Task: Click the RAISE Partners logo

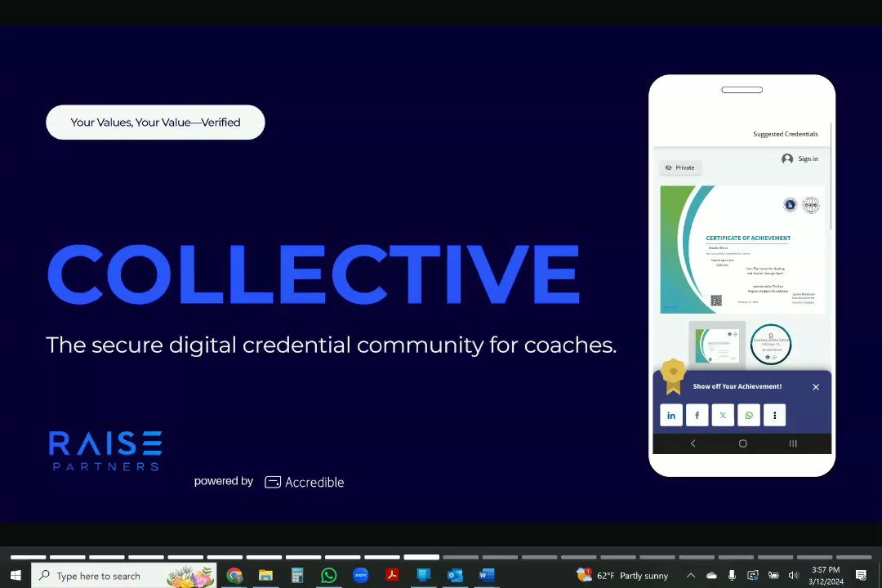Action: 105,451
